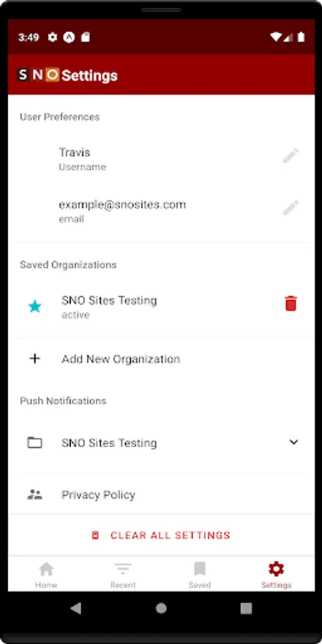The width and height of the screenshot is (322, 644).
Task: Tap the Android home circle button
Action: point(161,608)
